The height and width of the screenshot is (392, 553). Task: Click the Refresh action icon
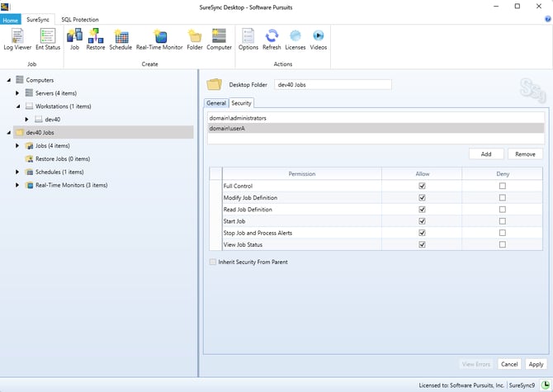(272, 35)
